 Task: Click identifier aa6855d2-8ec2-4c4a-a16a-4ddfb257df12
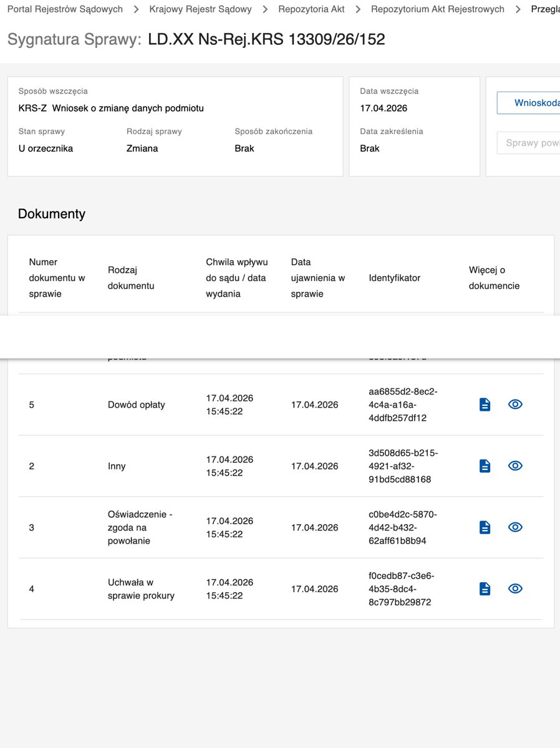click(x=403, y=405)
